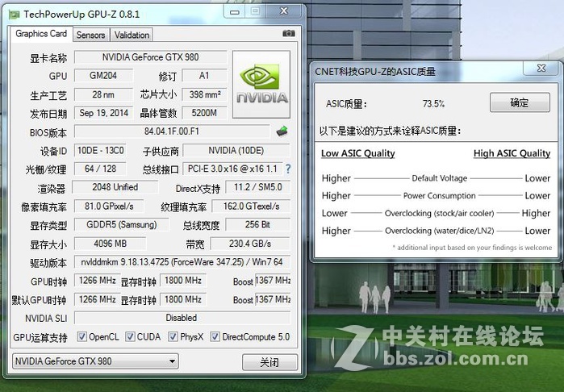This screenshot has width=564, height=392.
Task: Click the transistors value 5200M
Action: pos(204,113)
